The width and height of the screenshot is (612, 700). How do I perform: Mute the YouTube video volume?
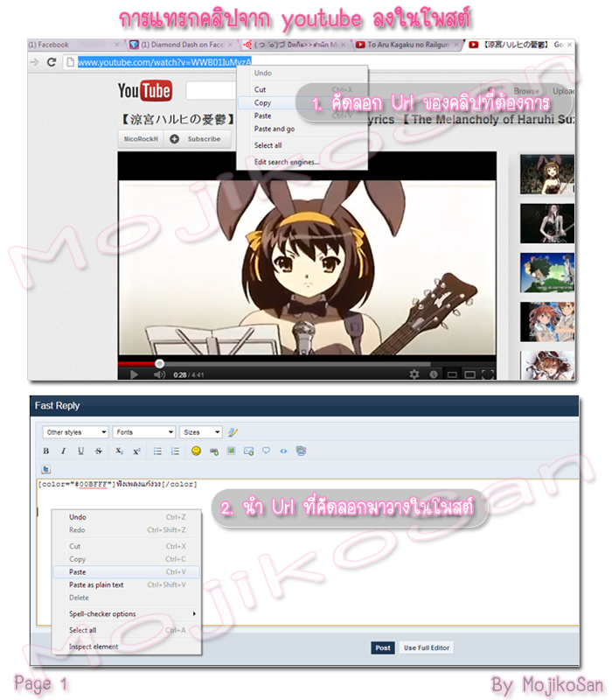pyautogui.click(x=159, y=374)
